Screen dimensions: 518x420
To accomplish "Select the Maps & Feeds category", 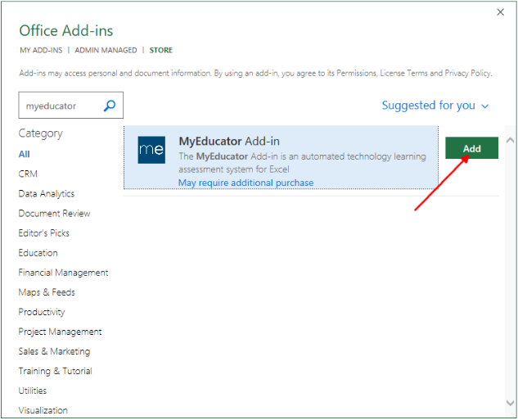I will pos(47,292).
